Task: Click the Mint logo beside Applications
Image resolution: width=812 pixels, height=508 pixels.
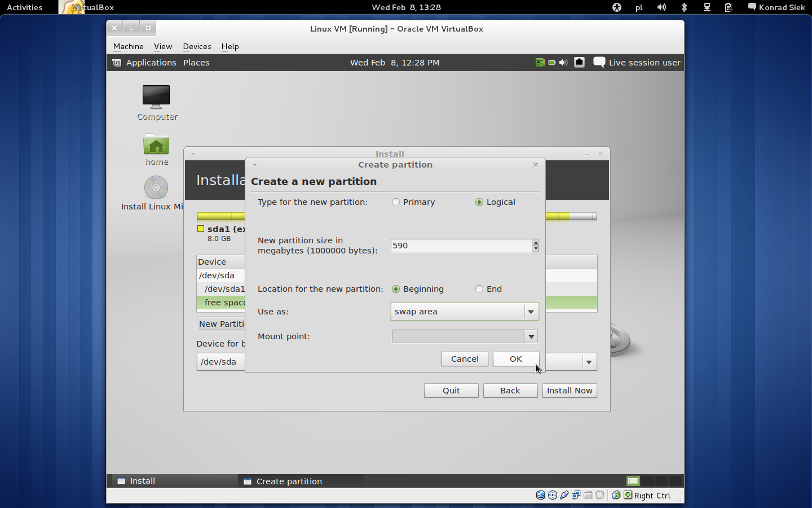Action: pos(117,63)
